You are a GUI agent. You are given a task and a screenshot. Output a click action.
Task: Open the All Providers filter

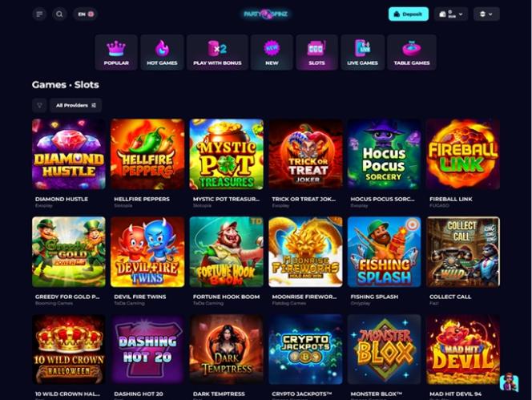pos(75,105)
